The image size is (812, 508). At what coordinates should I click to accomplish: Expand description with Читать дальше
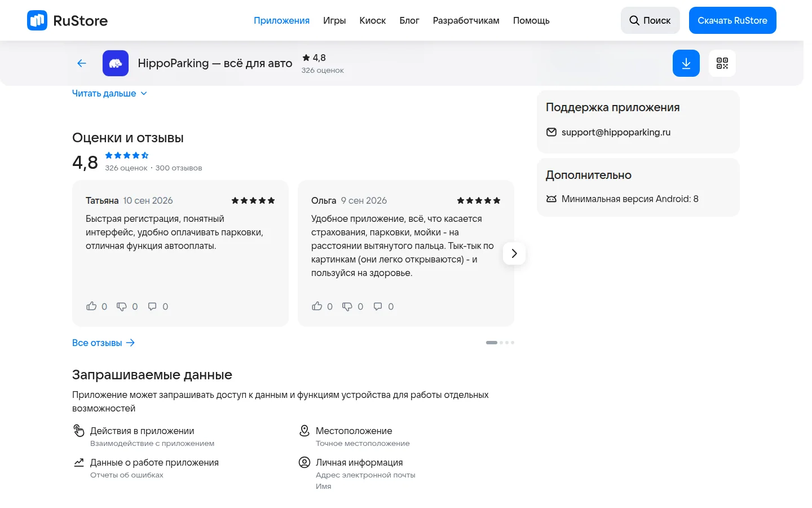[x=109, y=93]
